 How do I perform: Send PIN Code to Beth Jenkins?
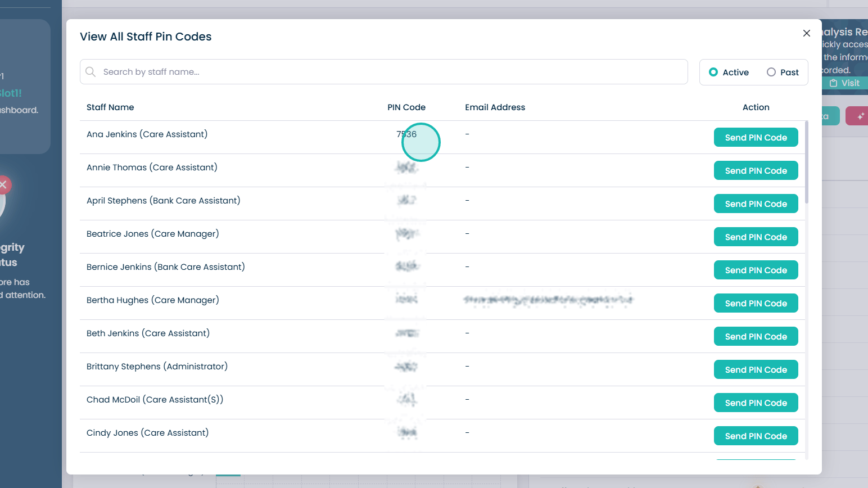(756, 336)
